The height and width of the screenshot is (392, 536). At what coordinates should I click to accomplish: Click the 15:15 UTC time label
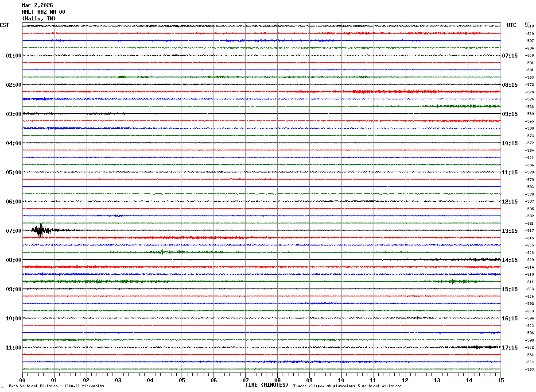509,289
